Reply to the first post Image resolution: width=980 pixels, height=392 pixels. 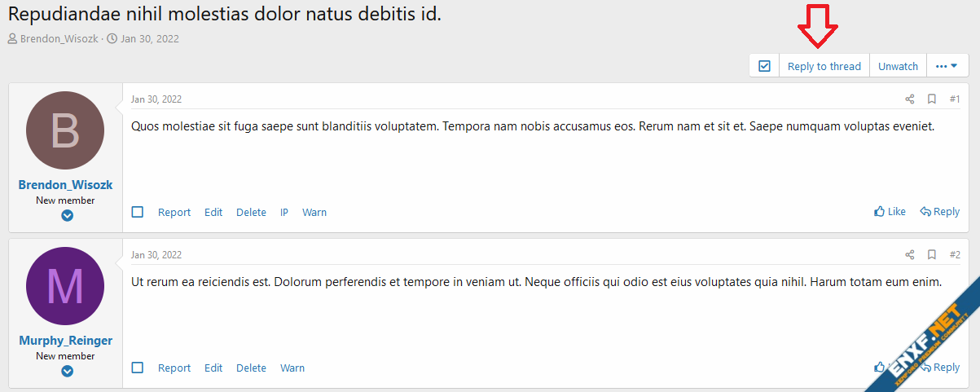[939, 212]
